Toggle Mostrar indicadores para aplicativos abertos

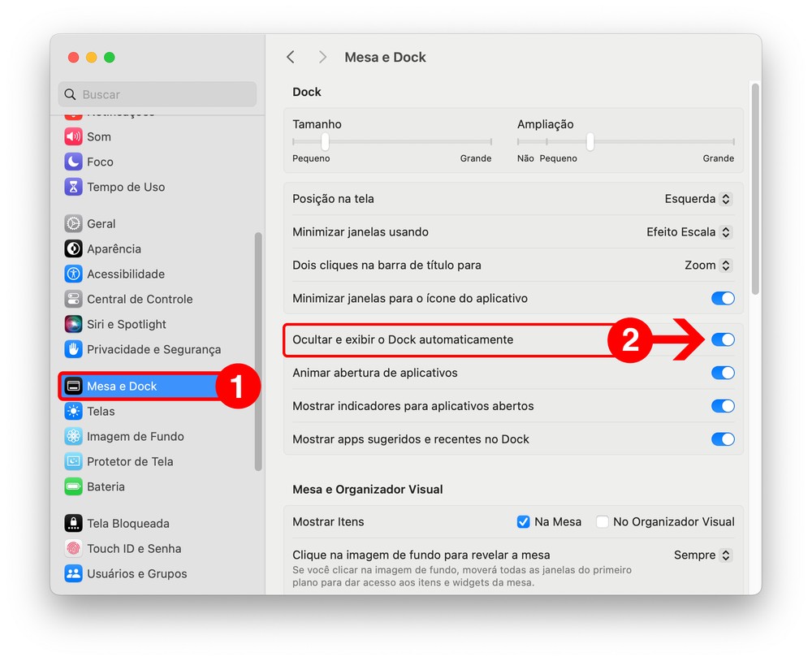pyautogui.click(x=723, y=406)
